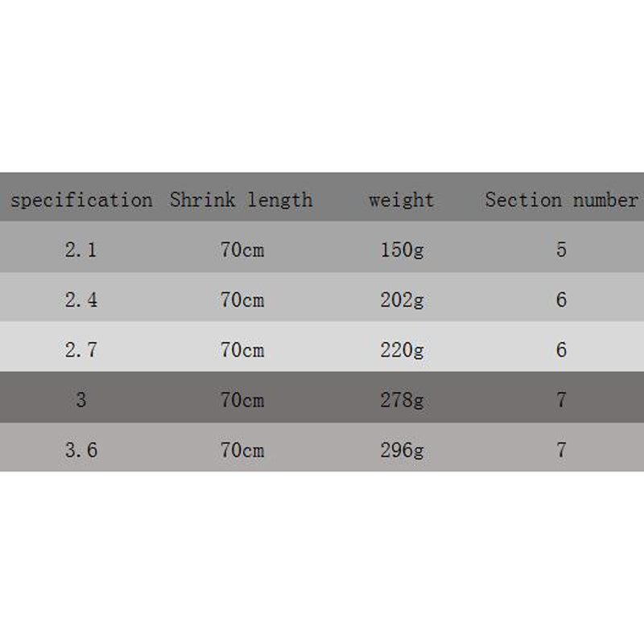The width and height of the screenshot is (644, 644).
Task: Click the 278g weight cell
Action: 401,399
